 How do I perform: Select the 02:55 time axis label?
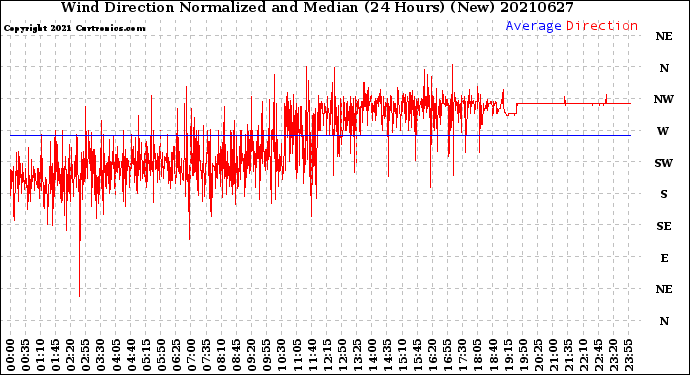pyautogui.click(x=86, y=355)
